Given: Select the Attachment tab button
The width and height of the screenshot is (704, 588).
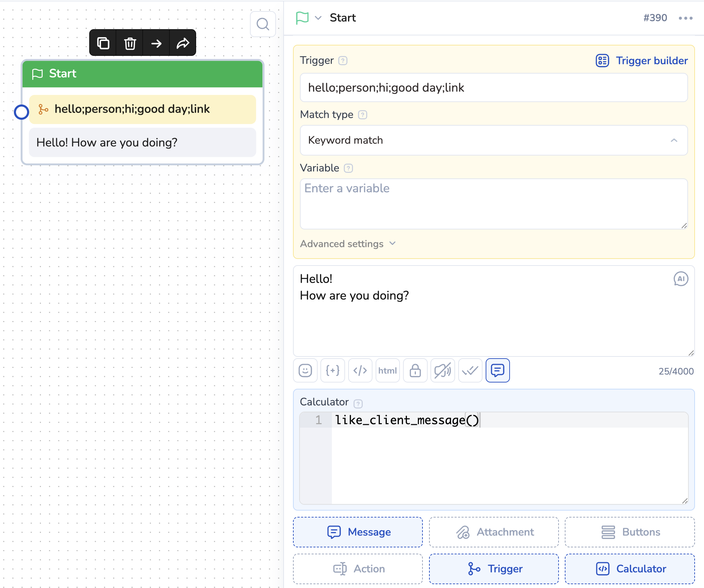Looking at the screenshot, I should (x=494, y=532).
